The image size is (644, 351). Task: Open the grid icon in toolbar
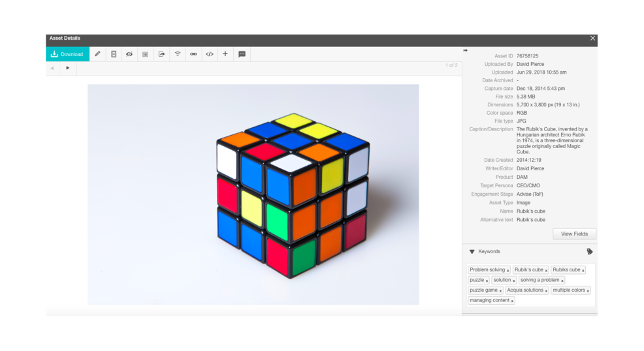tap(145, 54)
